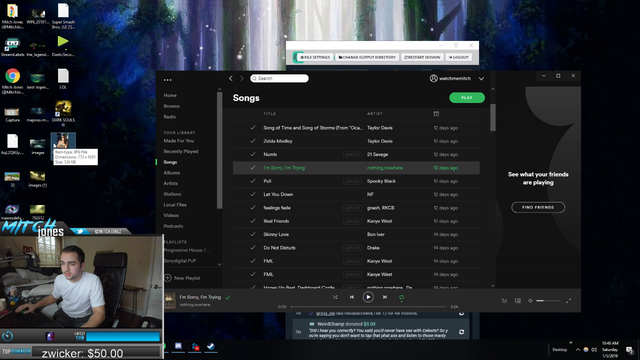
Task: Click the now-playing album art thumbnail
Action: click(x=170, y=301)
